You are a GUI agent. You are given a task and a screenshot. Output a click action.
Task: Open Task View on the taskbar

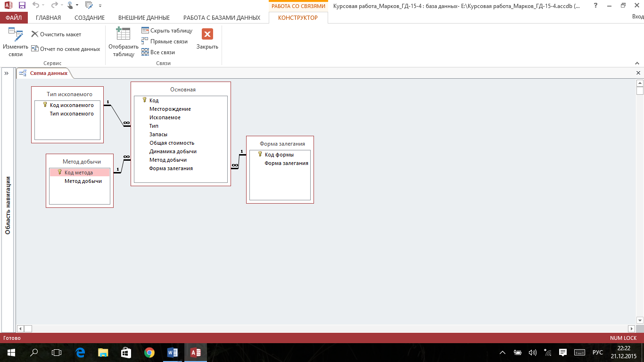pyautogui.click(x=57, y=353)
